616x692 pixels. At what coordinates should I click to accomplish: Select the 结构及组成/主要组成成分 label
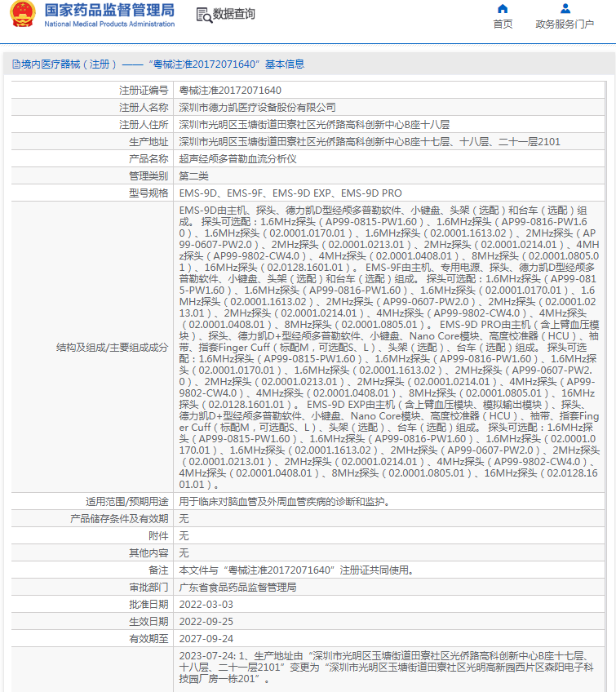tap(112, 348)
